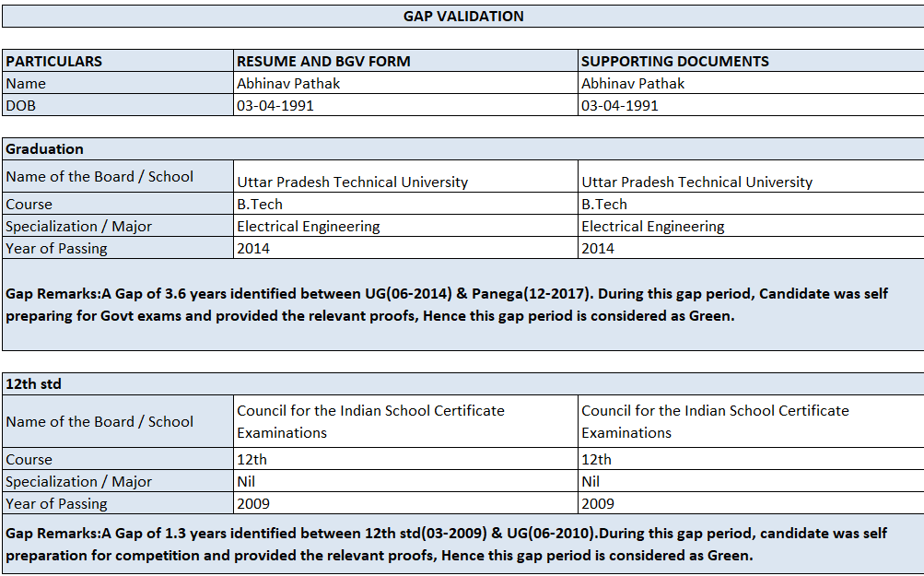Select passing year 2009 in resume column

point(406,503)
